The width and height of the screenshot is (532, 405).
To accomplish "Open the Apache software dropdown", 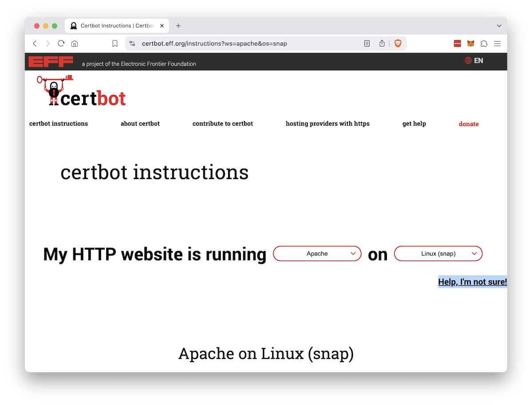I will tap(317, 254).
